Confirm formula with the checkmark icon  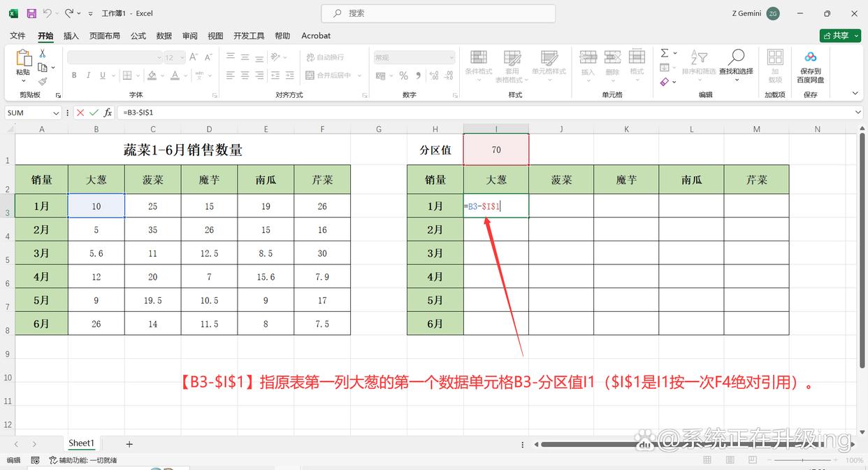(x=94, y=113)
